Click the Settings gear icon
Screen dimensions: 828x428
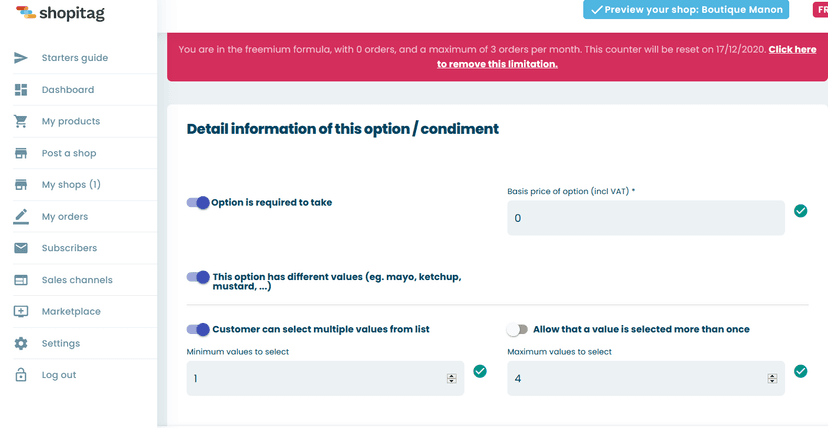(x=21, y=344)
